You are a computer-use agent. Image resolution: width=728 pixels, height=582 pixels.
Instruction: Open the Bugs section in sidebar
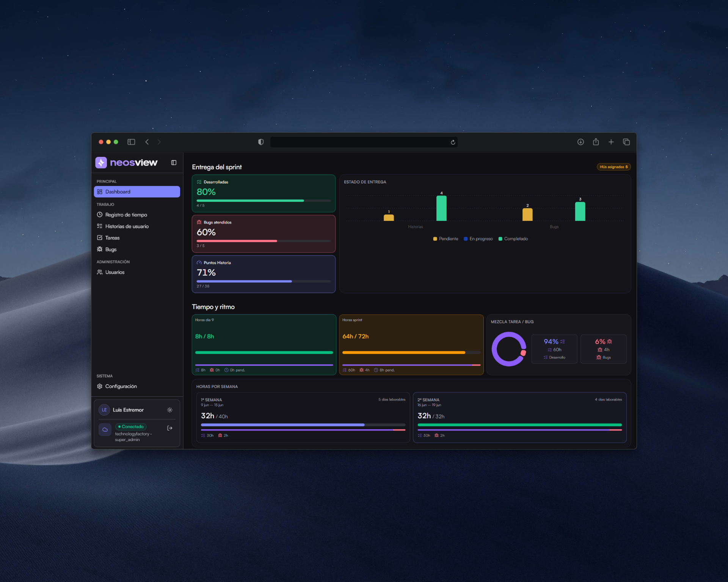point(137,249)
